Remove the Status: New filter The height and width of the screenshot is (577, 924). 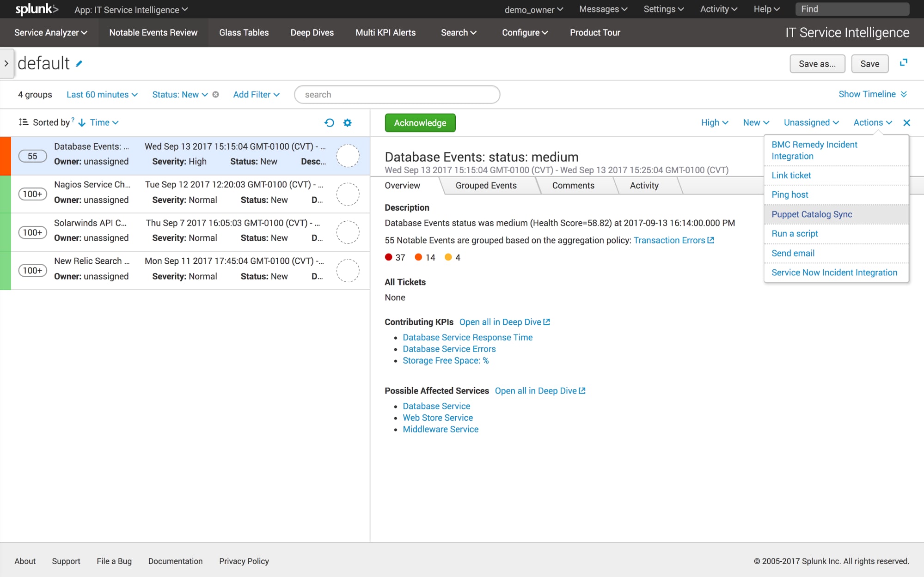click(x=215, y=94)
